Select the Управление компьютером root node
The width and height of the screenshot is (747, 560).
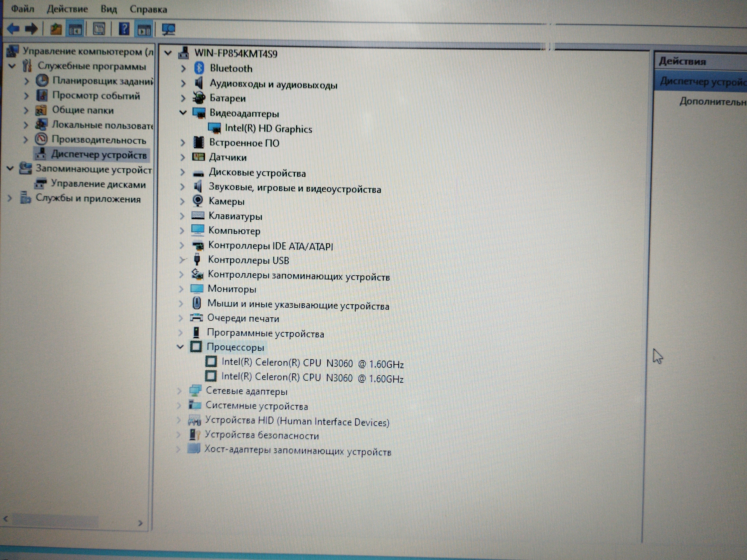pos(88,51)
